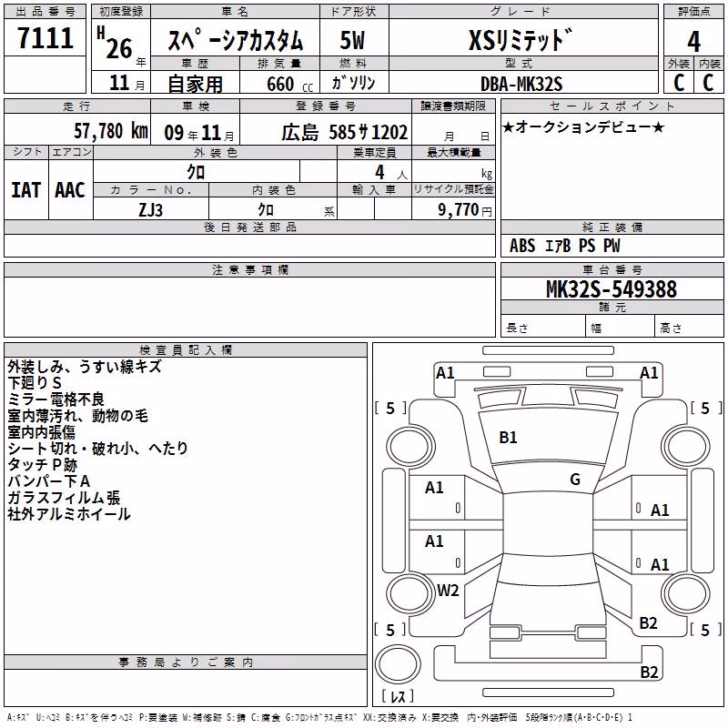Select model code DBA-MK32S
728x728 pixels.
521,84
